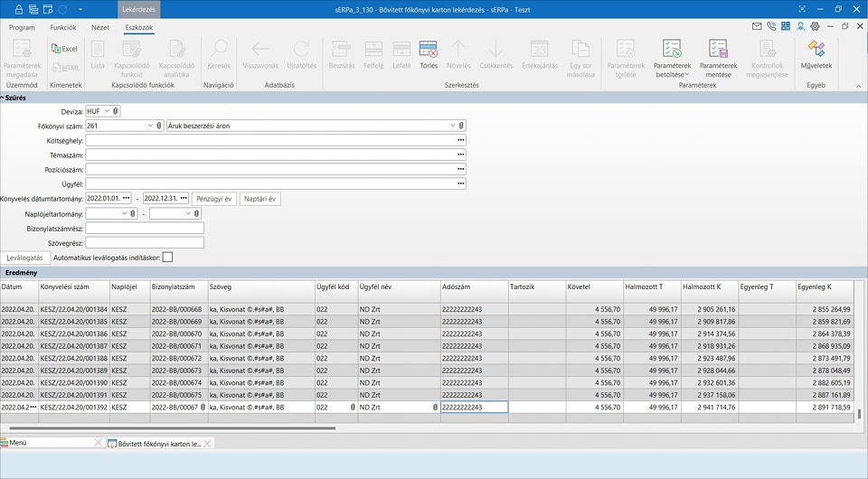
Task: Click the Pénzügyi év button
Action: pos(214,199)
